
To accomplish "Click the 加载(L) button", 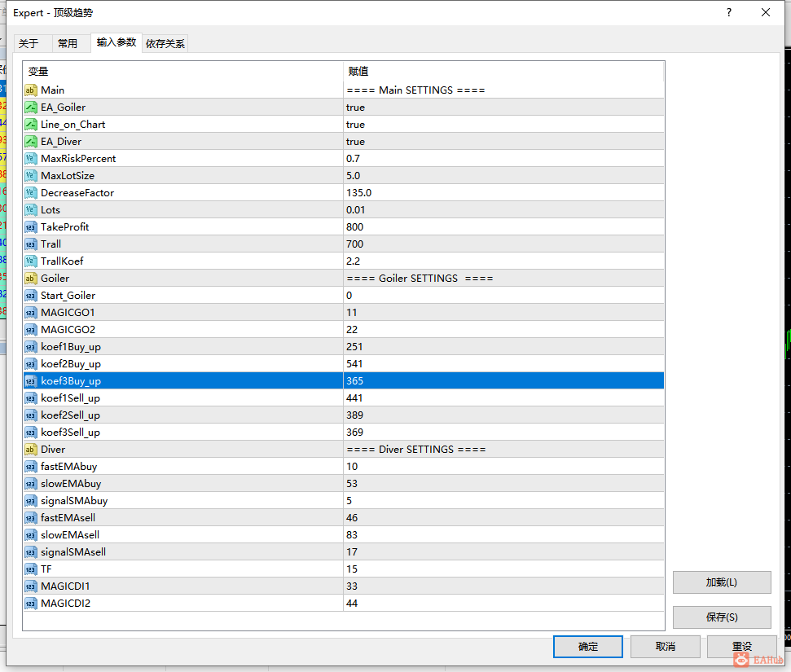I will click(x=722, y=582).
